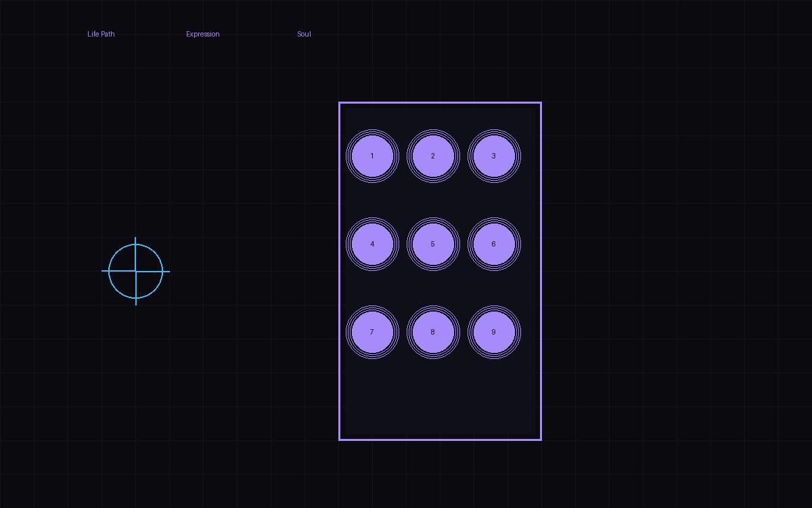Activate the center of the crosshair marker
The width and height of the screenshot is (812, 508).
pyautogui.click(x=135, y=271)
